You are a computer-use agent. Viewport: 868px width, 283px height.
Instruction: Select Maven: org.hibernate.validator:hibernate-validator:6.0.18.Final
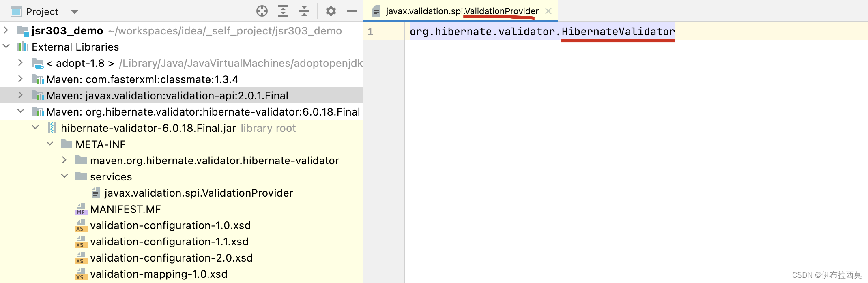[x=181, y=111]
